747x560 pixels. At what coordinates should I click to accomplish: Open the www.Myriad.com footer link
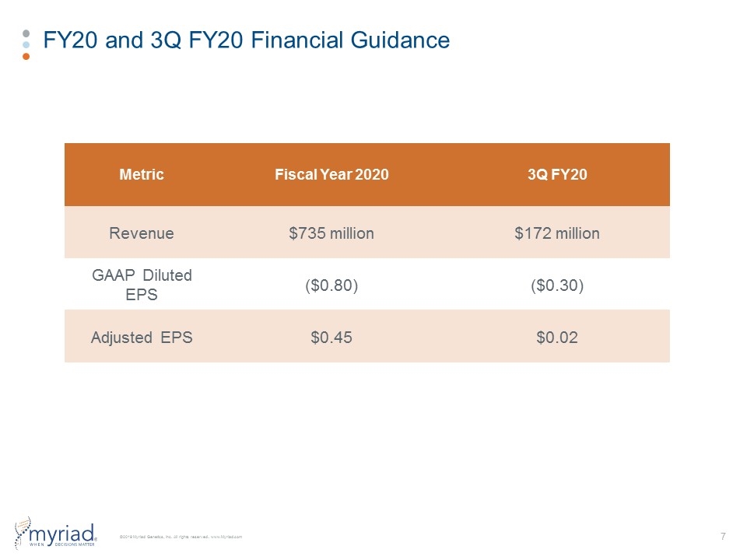(x=226, y=537)
